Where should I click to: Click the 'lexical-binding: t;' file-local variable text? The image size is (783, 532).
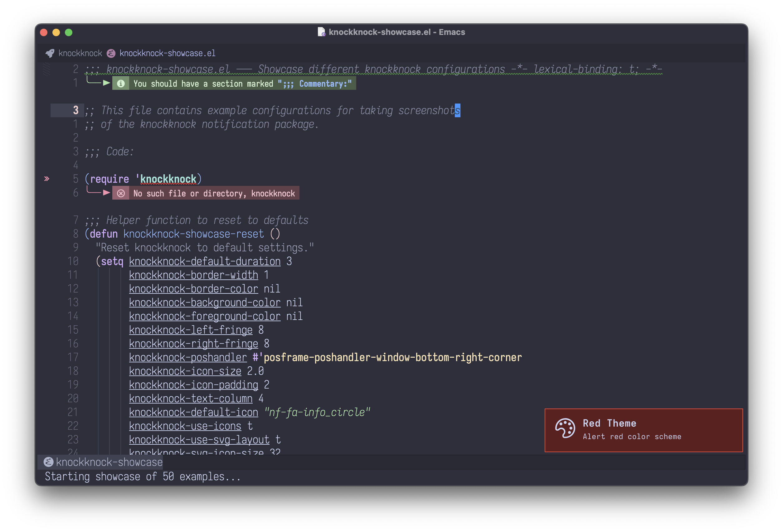tap(586, 69)
